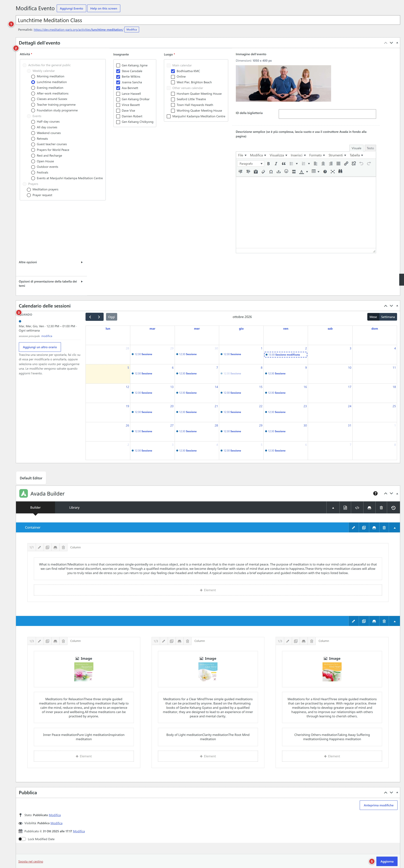Image resolution: width=404 pixels, height=868 pixels.
Task: Click the Aggiungi un altro orario button
Action: click(40, 347)
